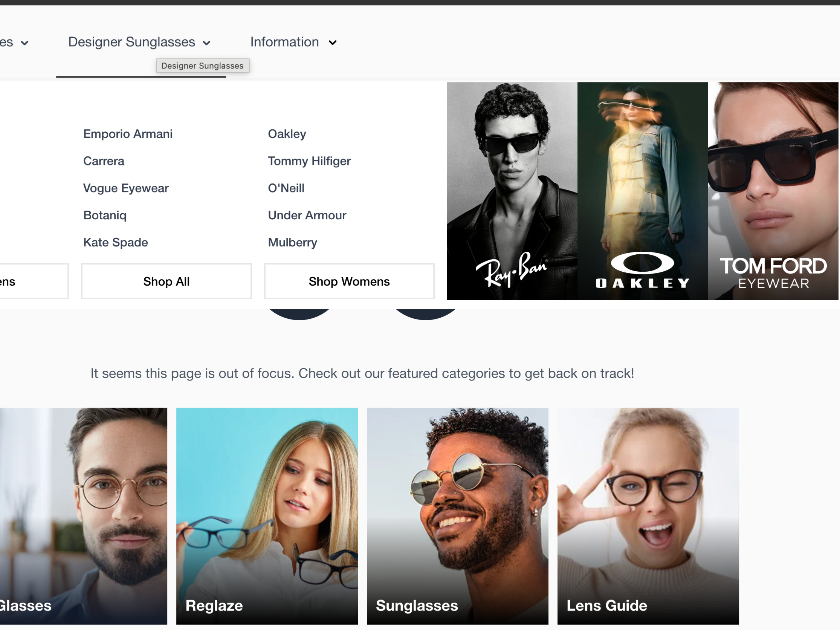This screenshot has width=840, height=630.
Task: Open the Oakley banner image
Action: point(643,191)
